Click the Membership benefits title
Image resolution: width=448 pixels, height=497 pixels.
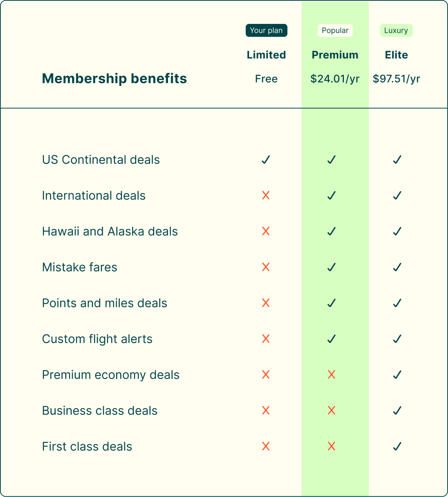[114, 78]
